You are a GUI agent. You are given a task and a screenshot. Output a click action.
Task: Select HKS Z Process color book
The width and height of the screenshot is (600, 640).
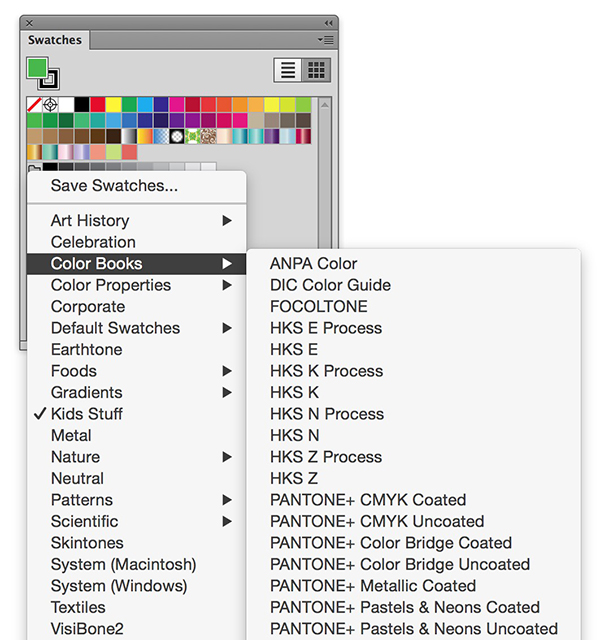point(413,457)
